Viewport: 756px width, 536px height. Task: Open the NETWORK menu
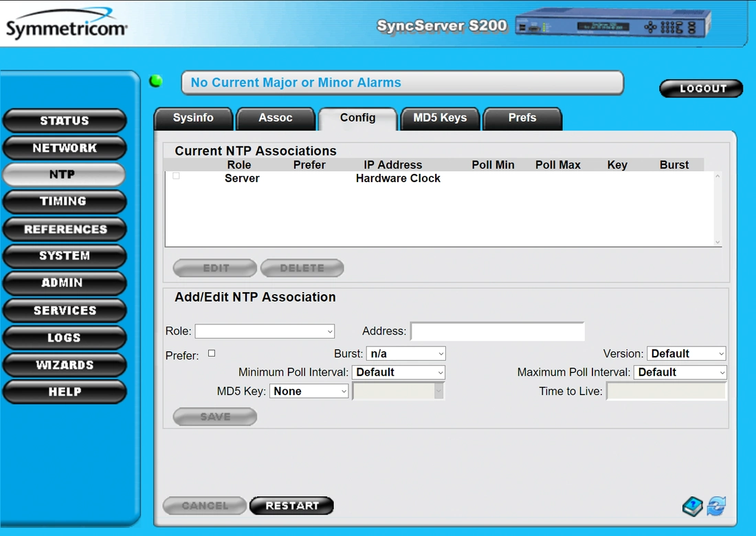[65, 148]
